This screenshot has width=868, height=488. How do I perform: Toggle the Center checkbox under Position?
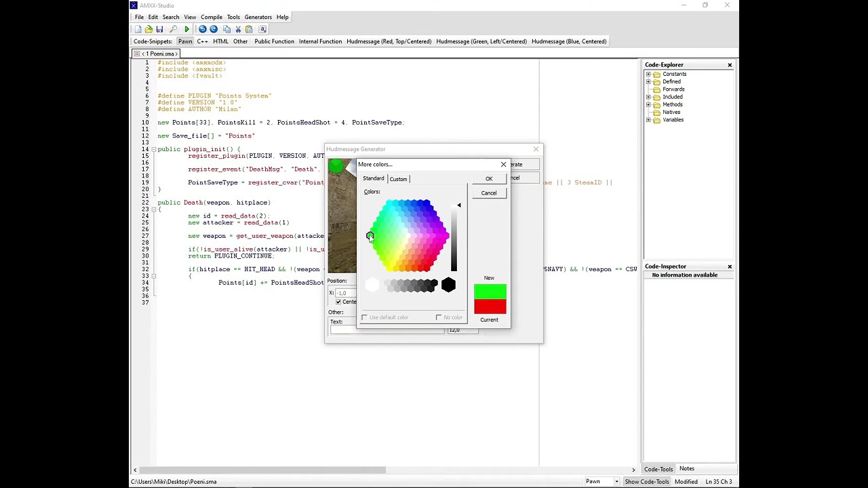338,302
